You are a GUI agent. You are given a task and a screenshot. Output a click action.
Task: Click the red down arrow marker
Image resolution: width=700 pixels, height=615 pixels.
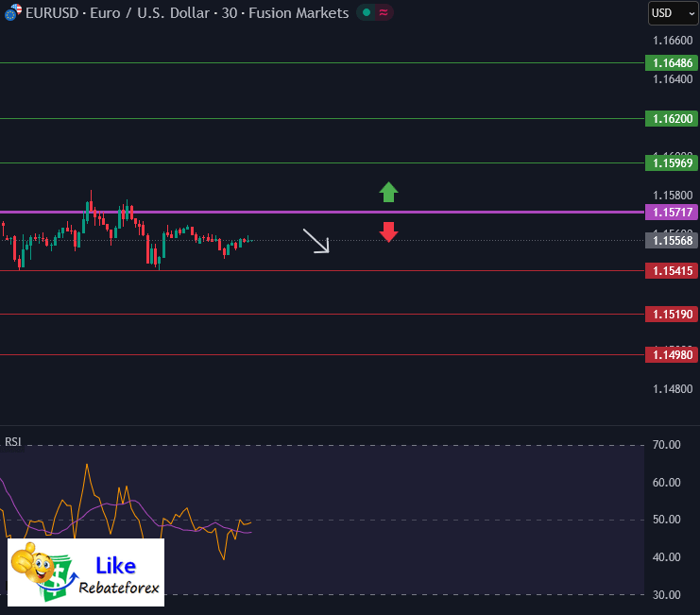click(x=389, y=232)
